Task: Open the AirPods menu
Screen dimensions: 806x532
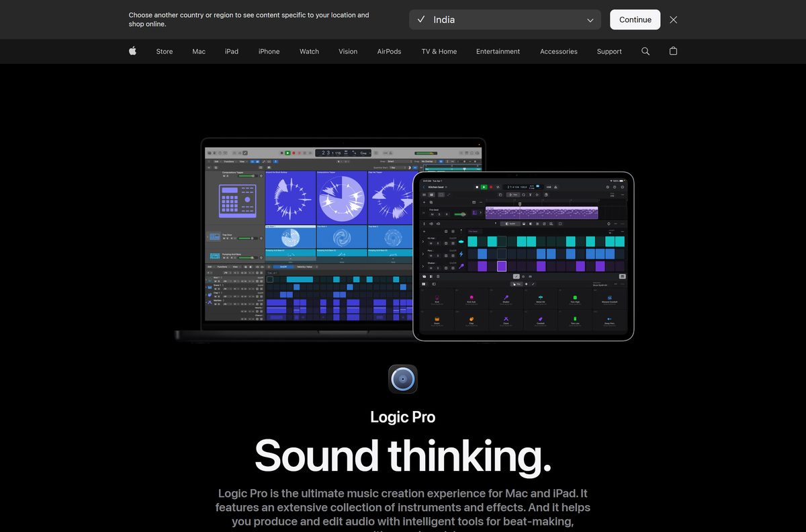Action: tap(390, 51)
